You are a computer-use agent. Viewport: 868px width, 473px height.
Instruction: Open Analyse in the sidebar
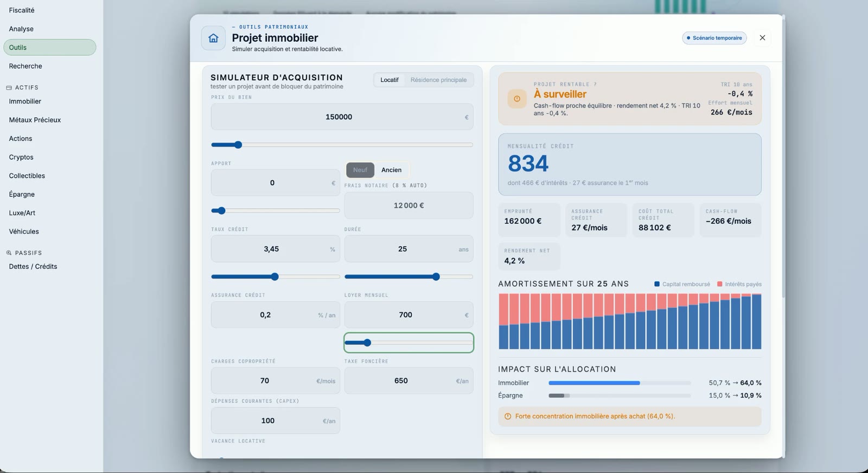[21, 29]
